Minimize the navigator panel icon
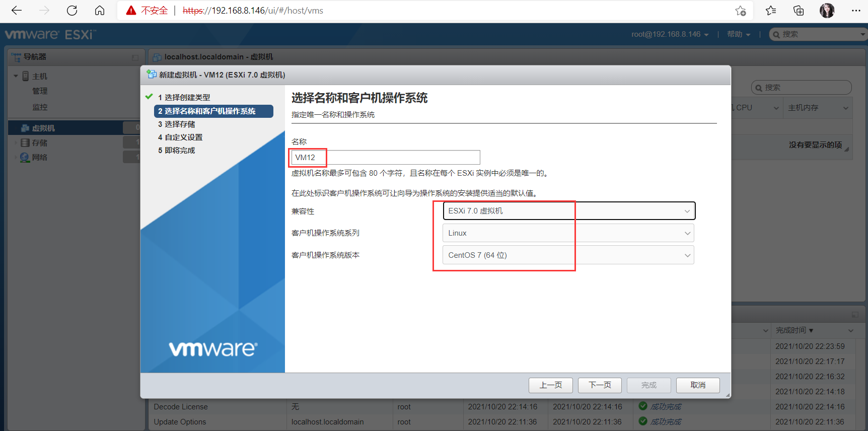This screenshot has height=431, width=868. click(135, 57)
